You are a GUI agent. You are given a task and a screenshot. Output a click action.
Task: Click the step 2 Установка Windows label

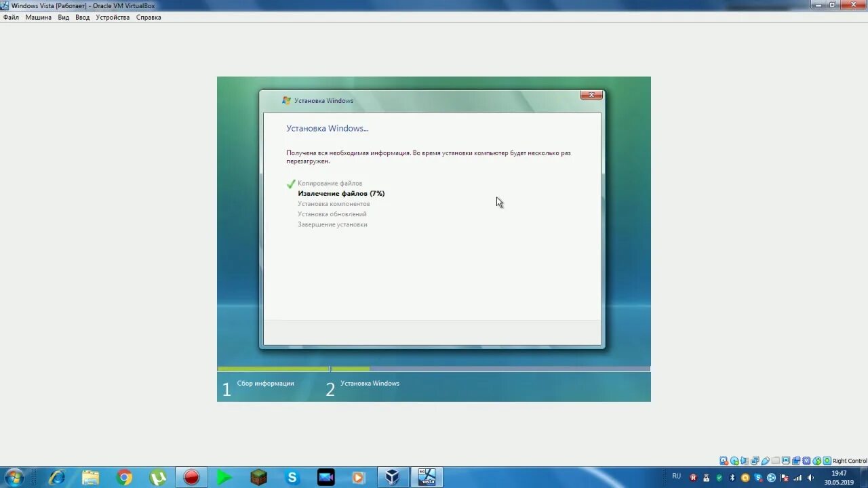pos(370,383)
